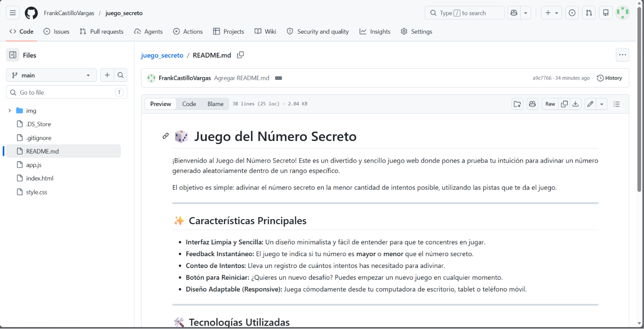Ask Copilot about this file icon
The image size is (644, 329).
pos(532,104)
